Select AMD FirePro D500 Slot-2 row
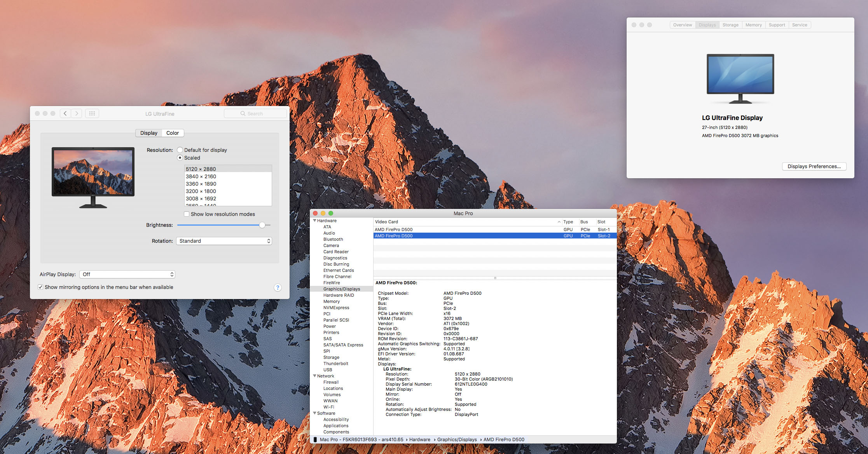Screen dimensions: 868x454 [495, 236]
